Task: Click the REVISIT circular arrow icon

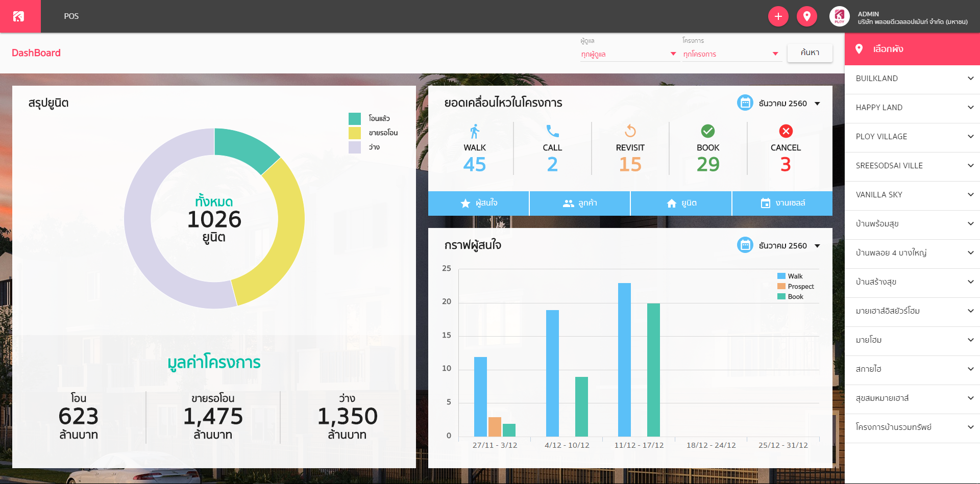Action: [630, 132]
